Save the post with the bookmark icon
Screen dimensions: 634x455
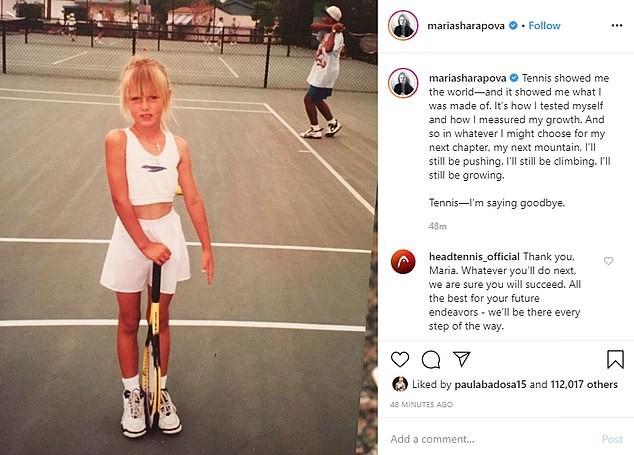(x=615, y=359)
